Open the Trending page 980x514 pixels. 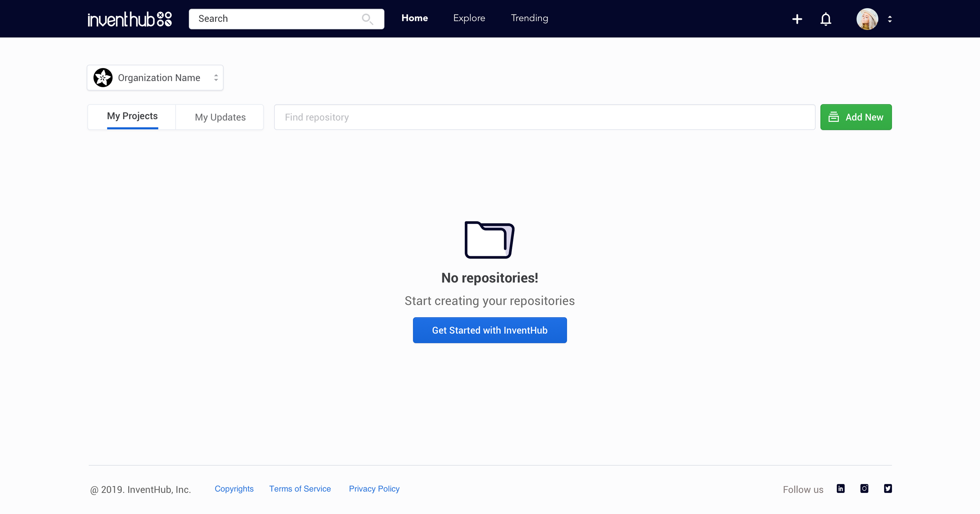pos(529,18)
